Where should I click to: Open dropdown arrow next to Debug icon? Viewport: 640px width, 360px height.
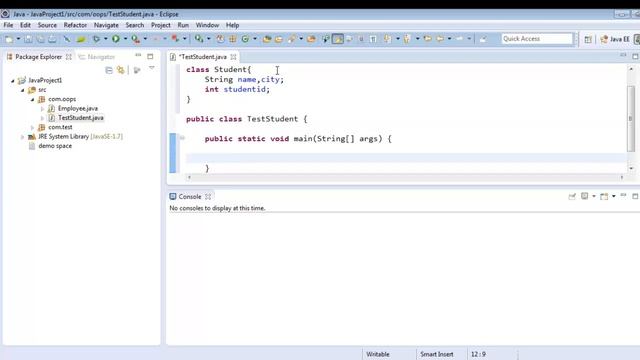(105, 39)
